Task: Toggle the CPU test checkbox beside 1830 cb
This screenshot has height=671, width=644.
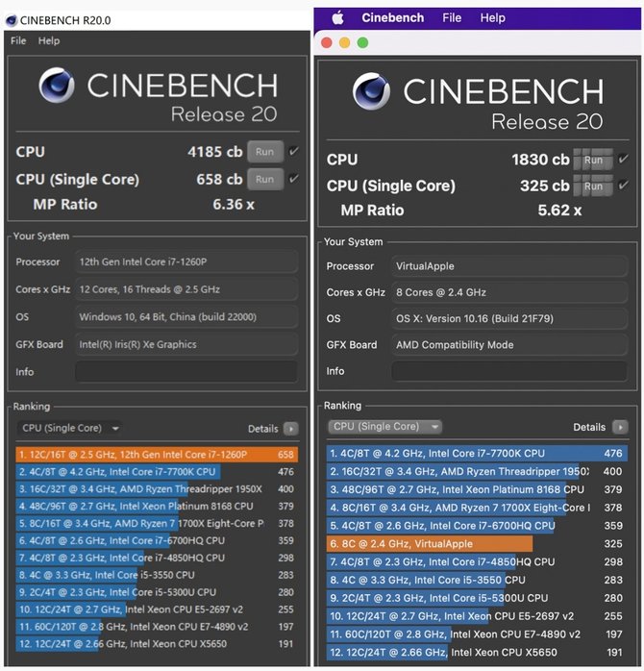Action: 623,159
